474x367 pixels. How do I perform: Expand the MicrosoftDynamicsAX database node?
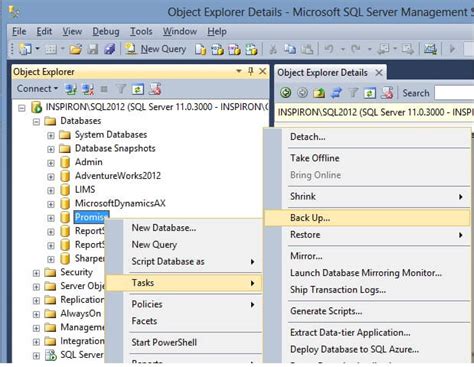pyautogui.click(x=51, y=204)
